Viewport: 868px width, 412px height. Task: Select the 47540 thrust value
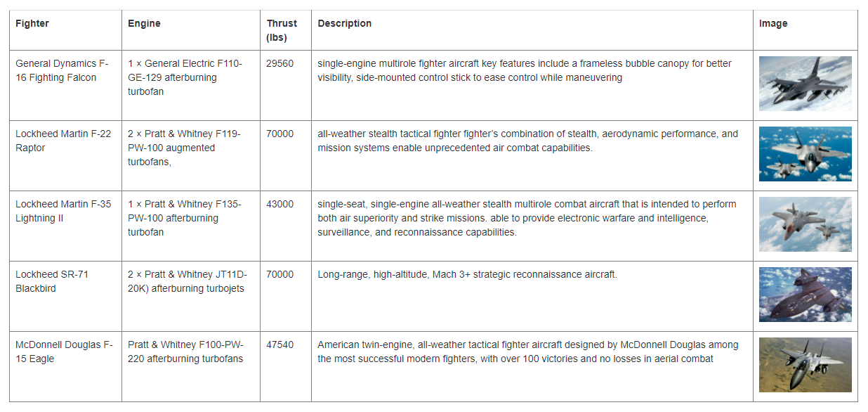coord(280,345)
